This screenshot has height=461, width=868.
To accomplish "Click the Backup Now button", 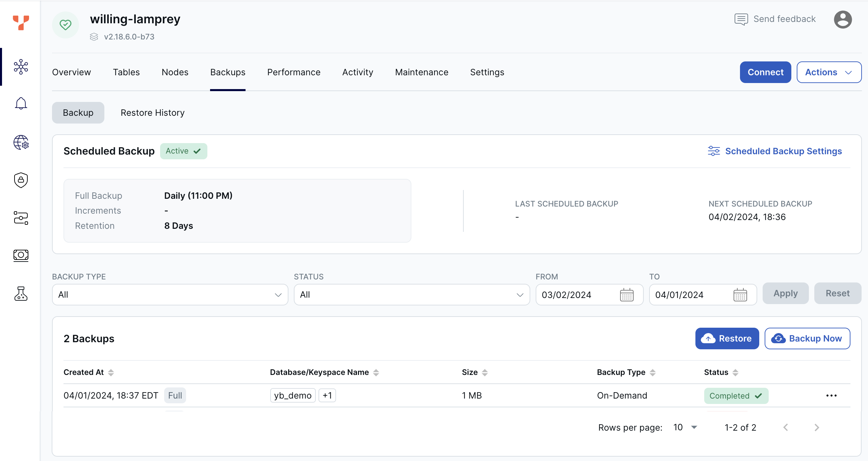I will point(808,338).
